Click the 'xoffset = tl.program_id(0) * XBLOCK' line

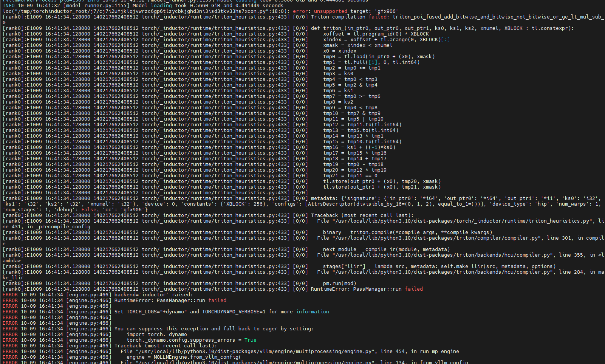tap(376, 34)
